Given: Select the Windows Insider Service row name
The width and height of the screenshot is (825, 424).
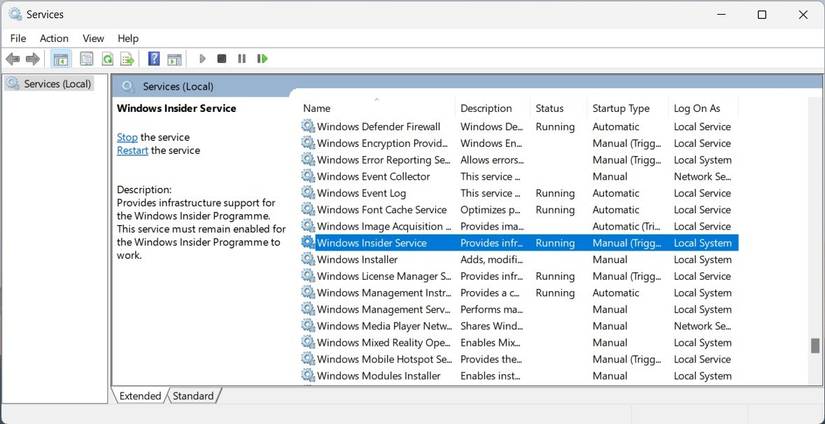Looking at the screenshot, I should click(x=371, y=243).
